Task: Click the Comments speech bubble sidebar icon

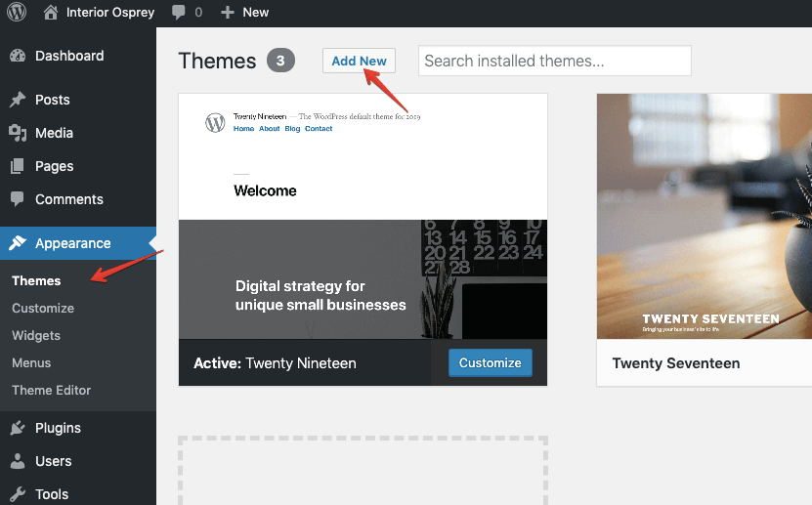Action: [17, 199]
